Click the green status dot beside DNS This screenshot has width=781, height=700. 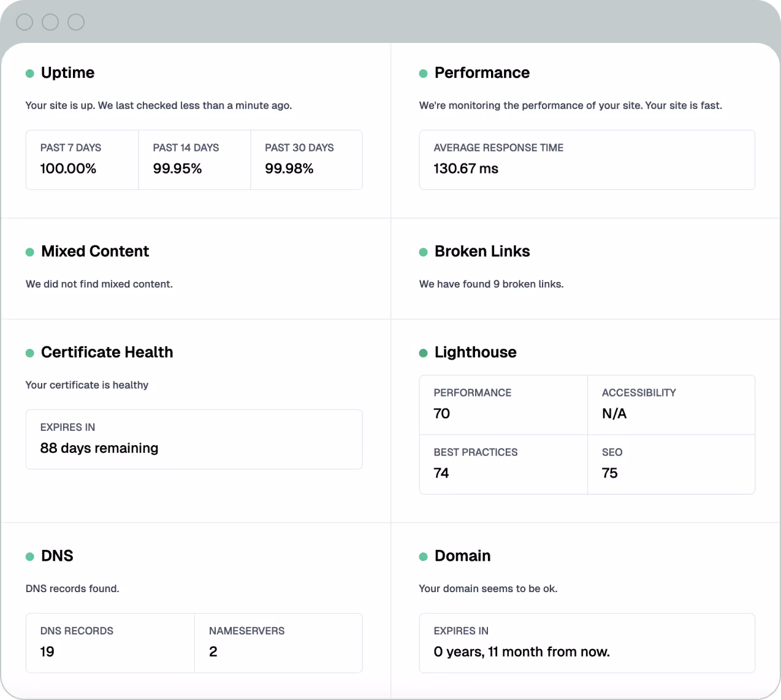29,557
